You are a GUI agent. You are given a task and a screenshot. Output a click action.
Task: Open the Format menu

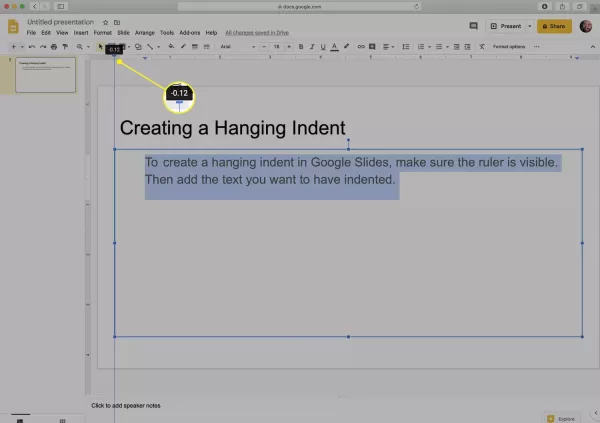[103, 33]
